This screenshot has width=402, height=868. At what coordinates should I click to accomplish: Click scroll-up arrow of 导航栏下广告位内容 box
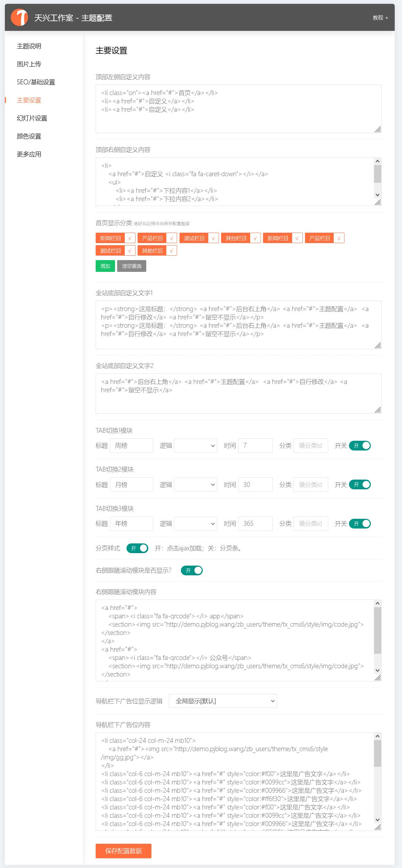[378, 736]
